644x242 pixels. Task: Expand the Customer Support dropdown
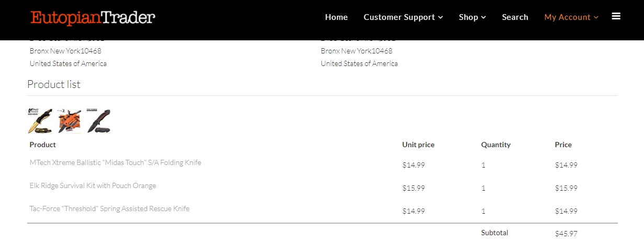pos(403,17)
